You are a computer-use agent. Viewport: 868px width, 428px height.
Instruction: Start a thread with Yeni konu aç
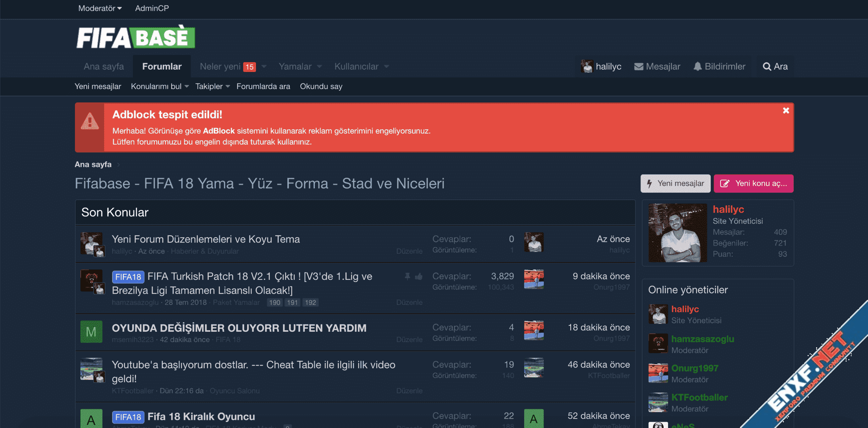[x=753, y=183]
